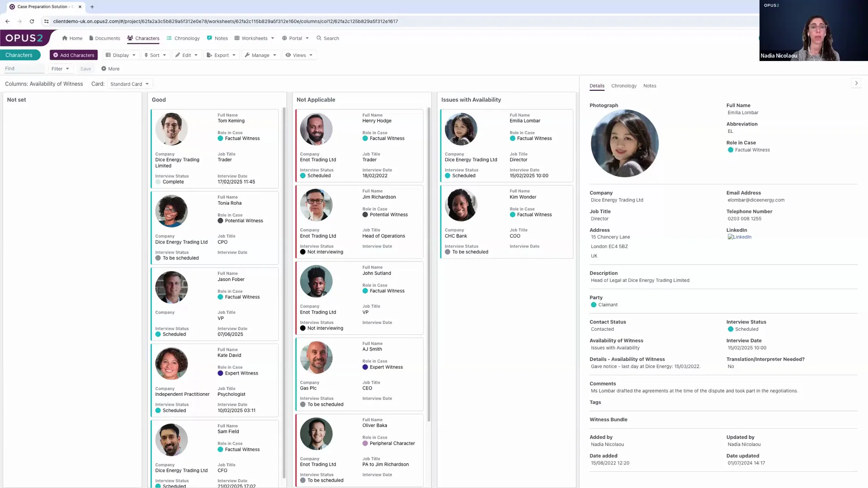Open Notes via its speech icon
Screen dimensions: 868x488
click(210, 38)
